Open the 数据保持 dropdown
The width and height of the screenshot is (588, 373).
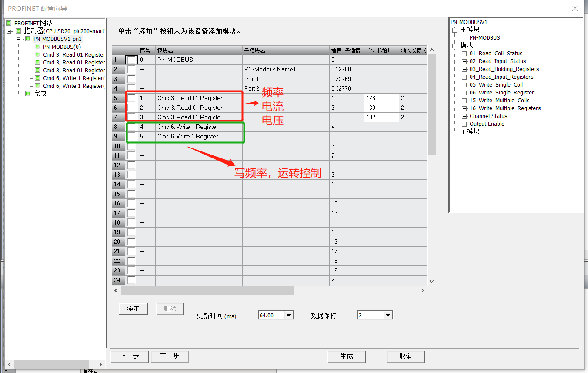388,315
